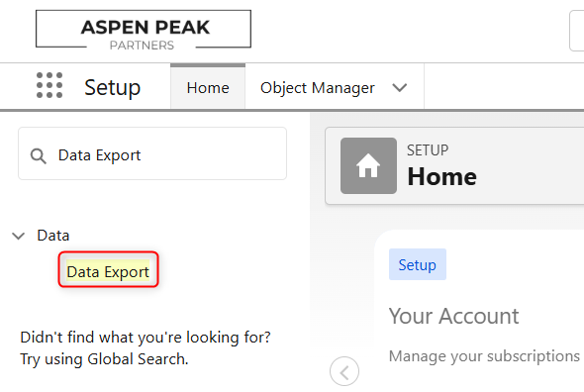Click the Didn't find what you're looking for message
The image size is (584, 392).
pos(146,338)
